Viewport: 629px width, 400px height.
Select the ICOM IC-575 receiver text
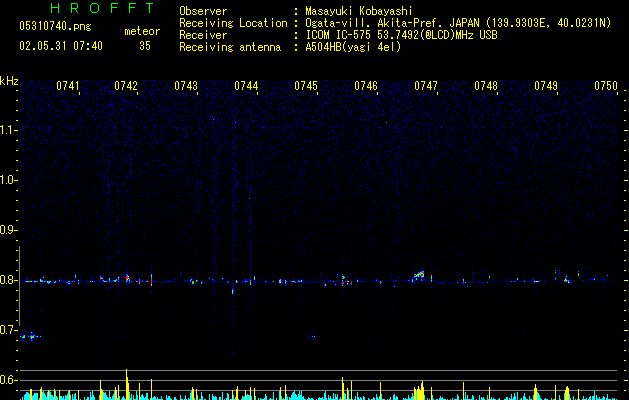coord(401,35)
